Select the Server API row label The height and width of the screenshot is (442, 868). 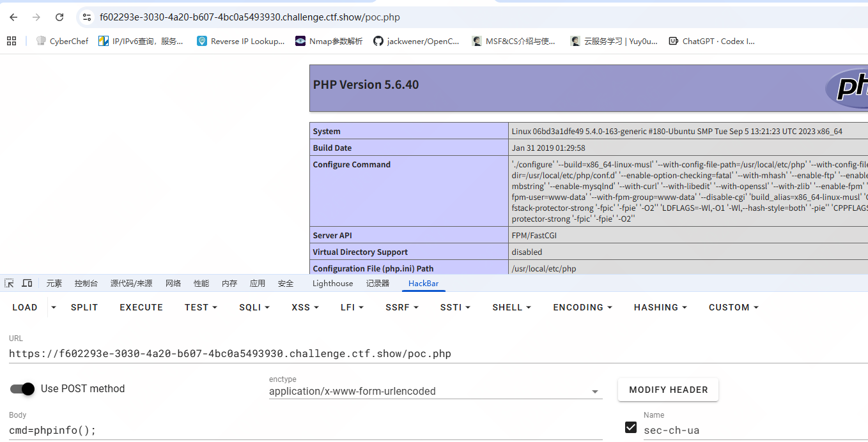tap(332, 236)
